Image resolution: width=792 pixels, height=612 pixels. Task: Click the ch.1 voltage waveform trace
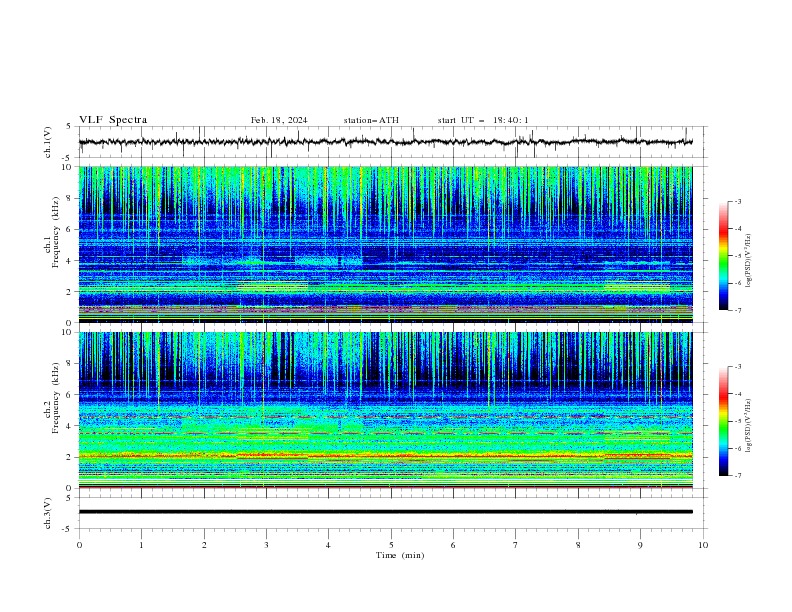(x=385, y=142)
